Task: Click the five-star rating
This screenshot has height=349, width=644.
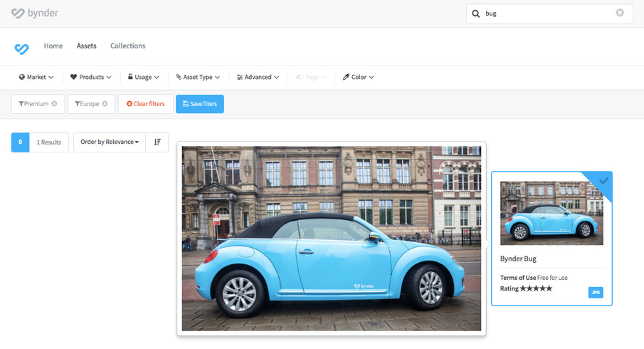Action: [x=536, y=288]
